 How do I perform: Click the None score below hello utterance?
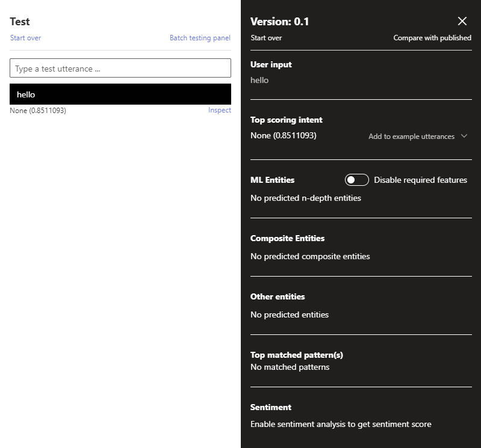pyautogui.click(x=38, y=111)
